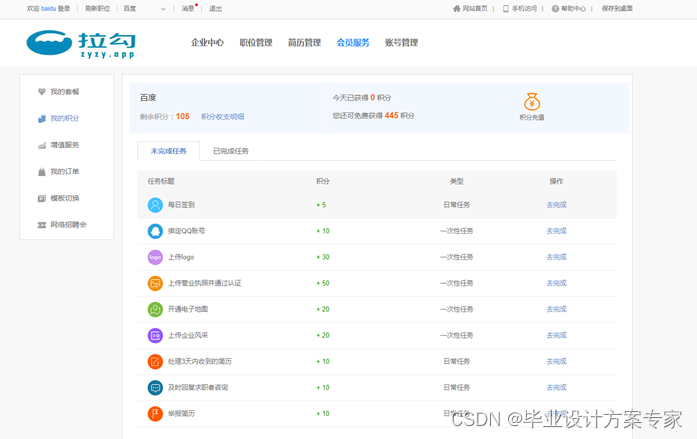Click the chat icon for 及时回复求职者咨询
The height and width of the screenshot is (439, 697).
[155, 387]
